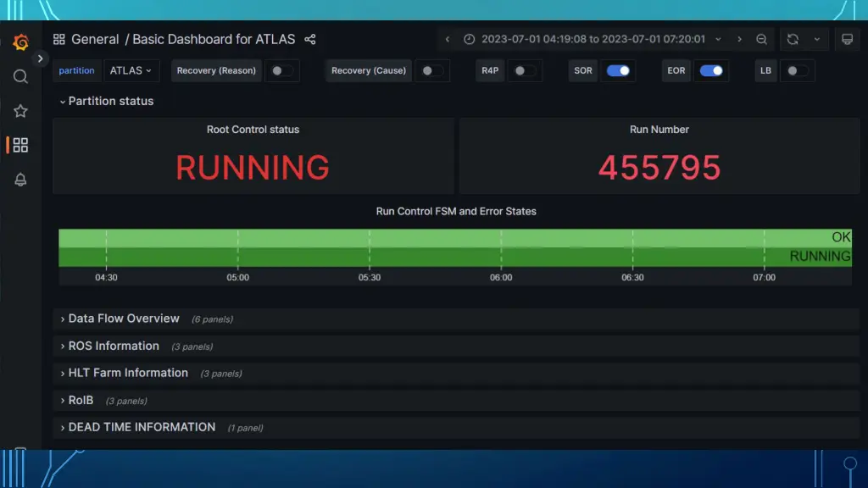Shift time range backward arrow

(448, 39)
